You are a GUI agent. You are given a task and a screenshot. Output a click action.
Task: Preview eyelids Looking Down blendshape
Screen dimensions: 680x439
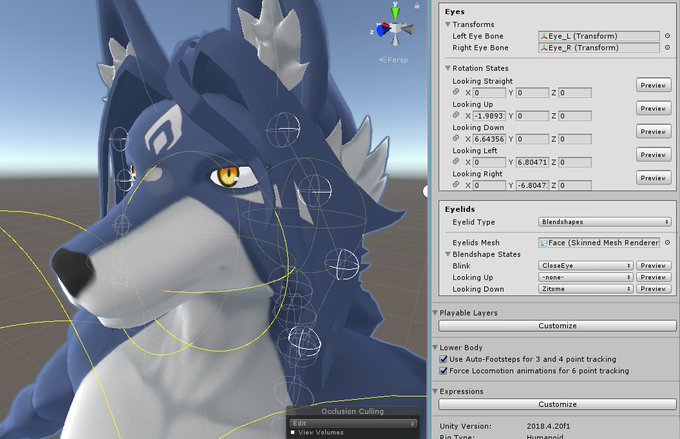654,289
